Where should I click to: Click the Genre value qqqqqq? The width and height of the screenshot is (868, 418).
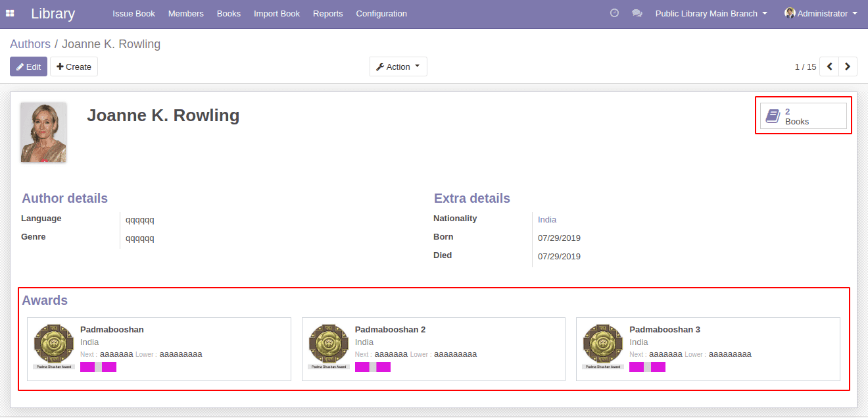tap(140, 238)
